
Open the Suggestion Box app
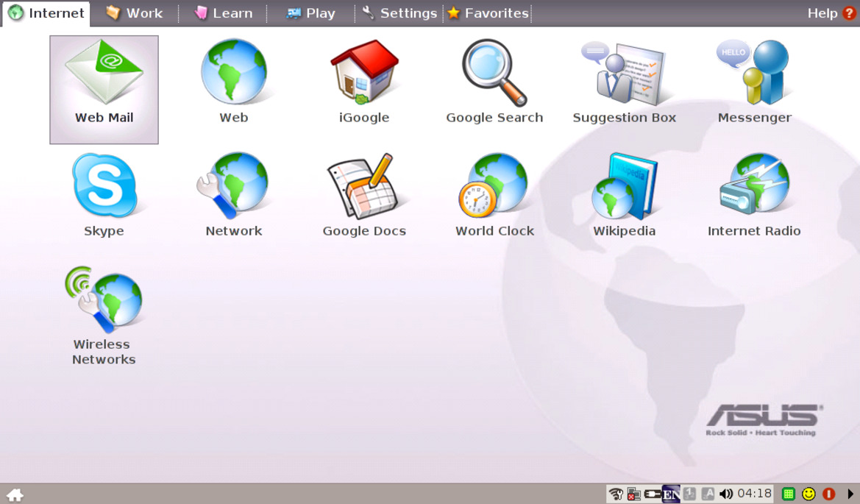pos(624,81)
